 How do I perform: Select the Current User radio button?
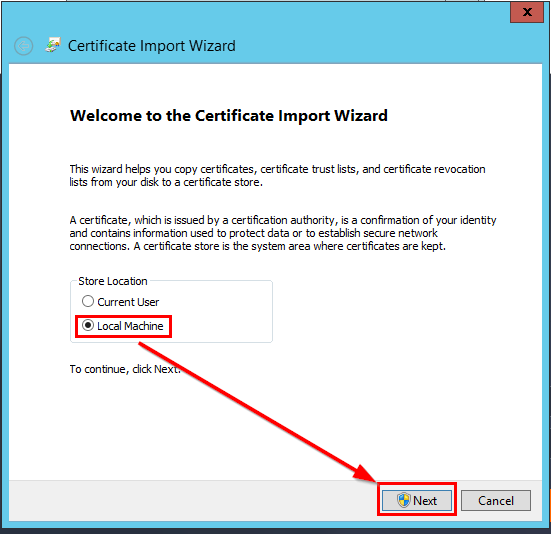pos(88,301)
